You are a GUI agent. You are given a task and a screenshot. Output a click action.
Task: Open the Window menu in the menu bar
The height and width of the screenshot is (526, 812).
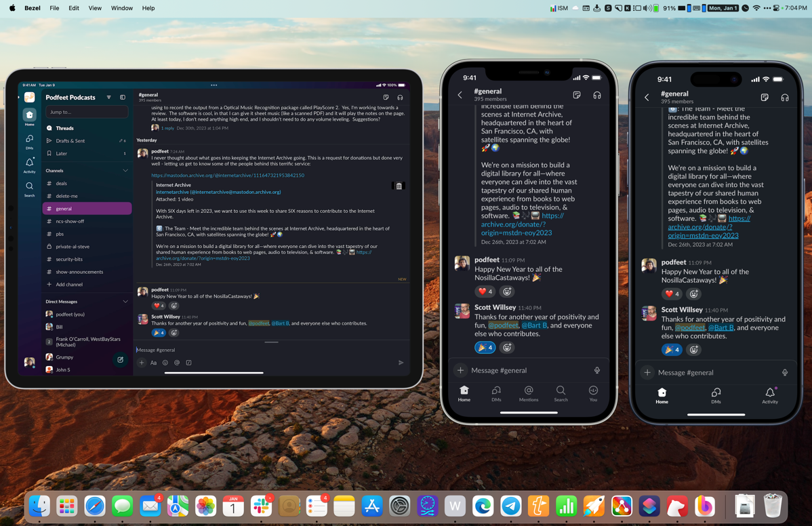pyautogui.click(x=122, y=8)
